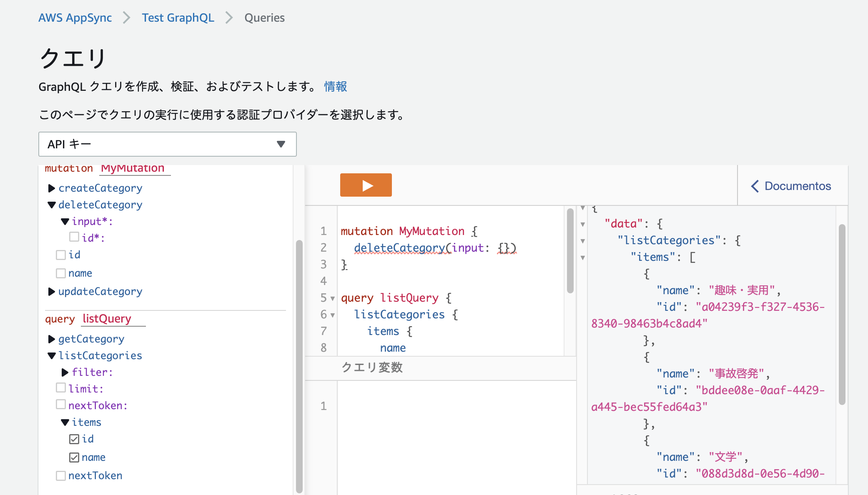
Task: Edit the MyMutation operation name field
Action: click(135, 169)
